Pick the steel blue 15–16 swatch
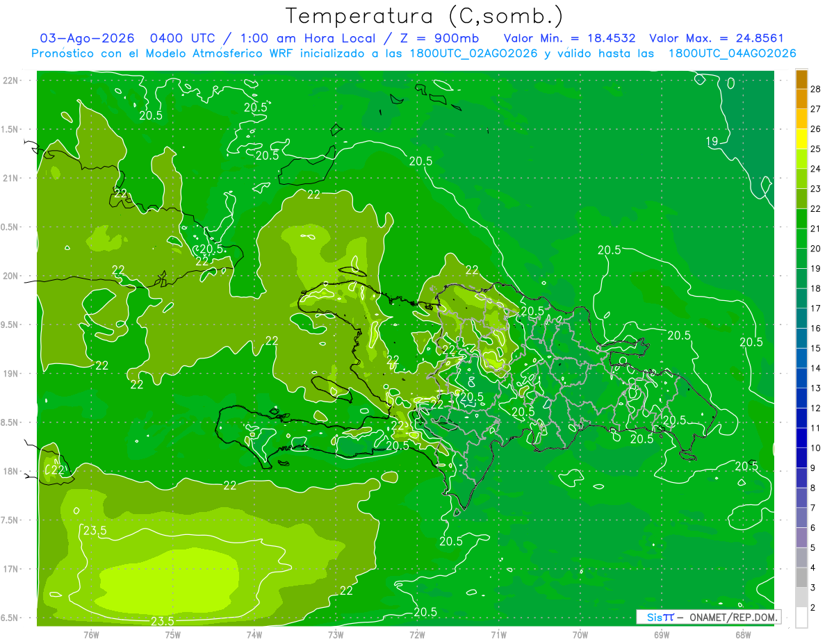 point(801,338)
